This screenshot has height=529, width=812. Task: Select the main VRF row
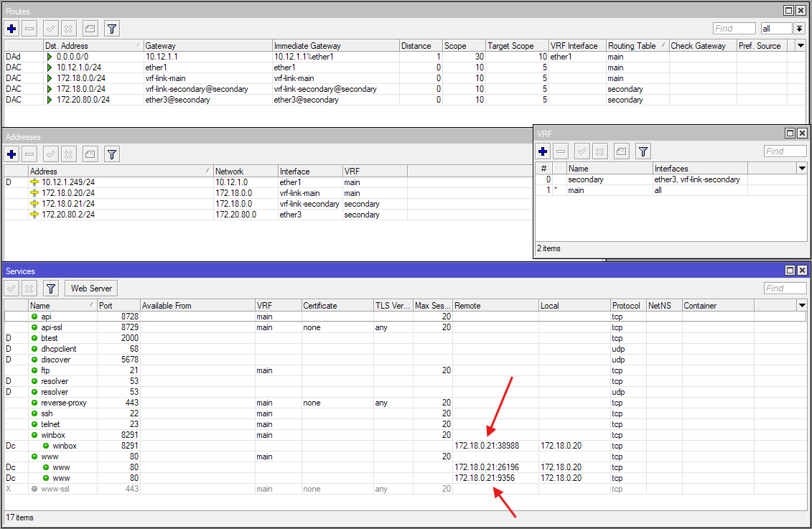tap(671, 190)
